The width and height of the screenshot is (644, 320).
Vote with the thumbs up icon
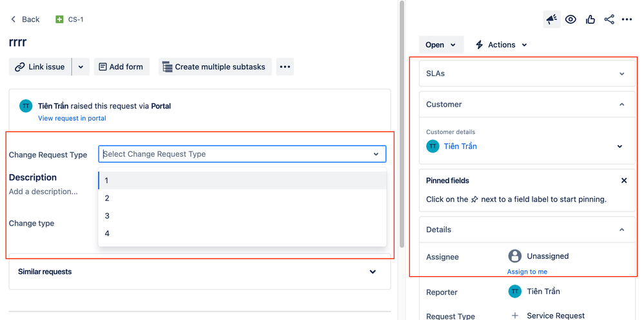(590, 19)
